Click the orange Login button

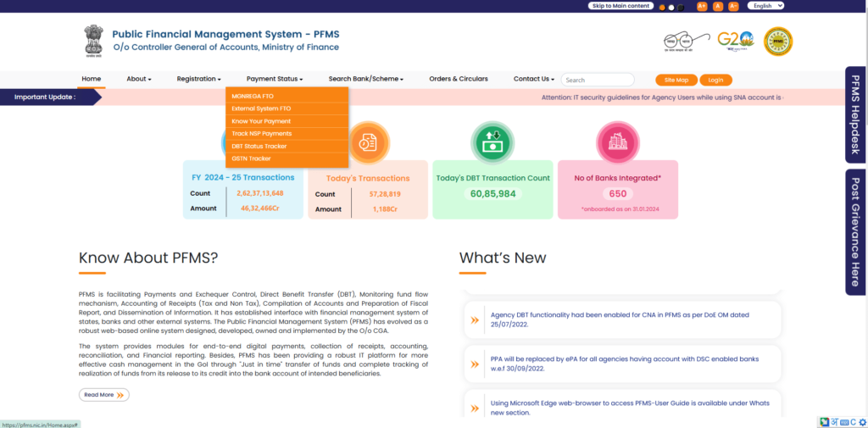(x=715, y=80)
